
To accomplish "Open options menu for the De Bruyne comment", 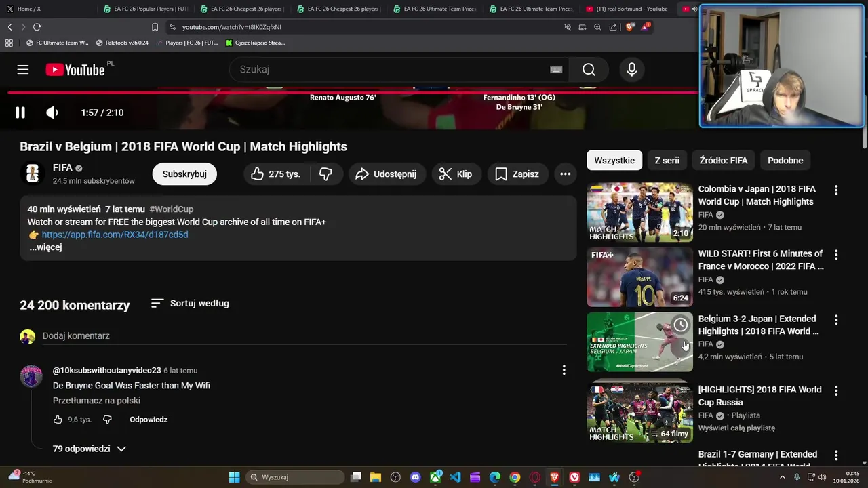I will coord(564,370).
